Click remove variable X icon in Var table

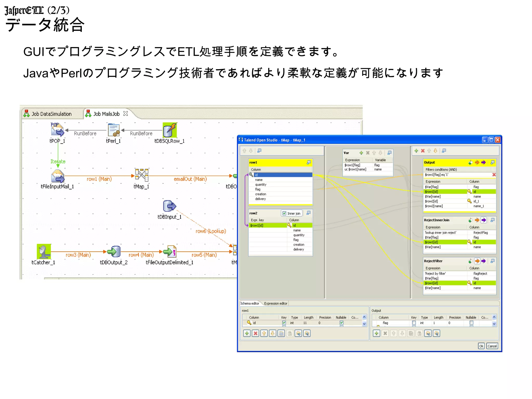click(368, 153)
